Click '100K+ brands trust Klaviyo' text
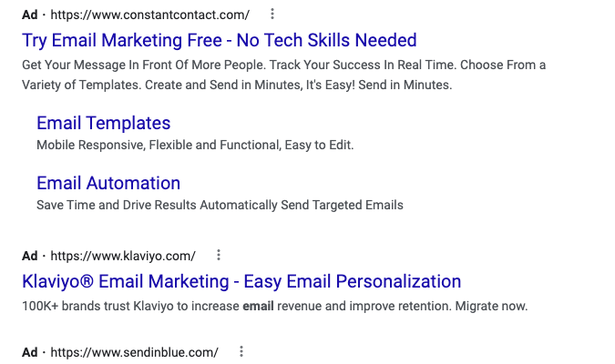This screenshot has height=364, width=615. point(91,306)
